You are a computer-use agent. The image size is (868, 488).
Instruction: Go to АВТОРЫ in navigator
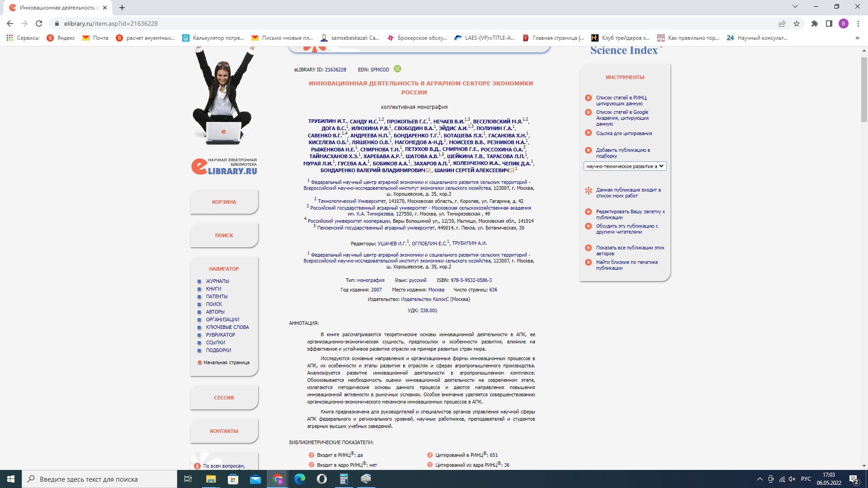(x=215, y=312)
